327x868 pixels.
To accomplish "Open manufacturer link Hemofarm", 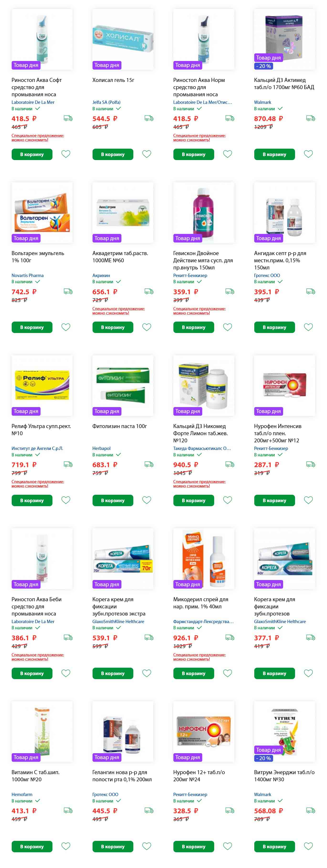I will pos(22,794).
